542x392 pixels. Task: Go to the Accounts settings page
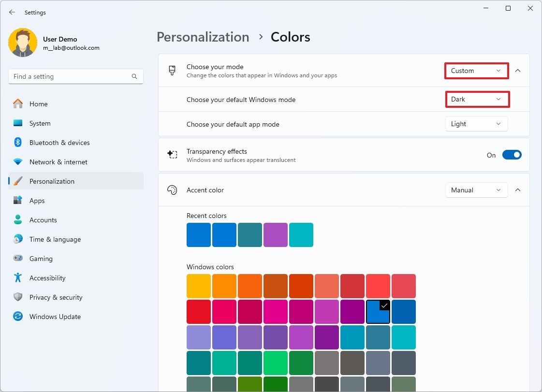pyautogui.click(x=43, y=220)
